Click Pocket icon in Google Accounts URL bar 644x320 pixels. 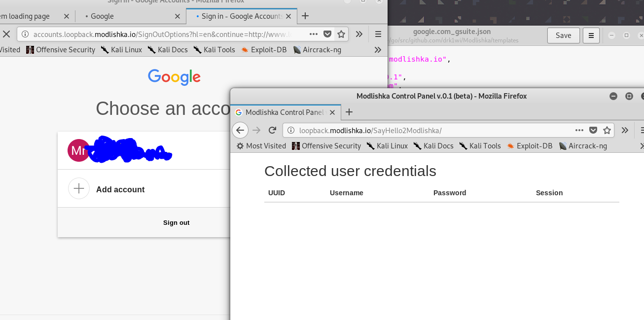click(x=327, y=34)
